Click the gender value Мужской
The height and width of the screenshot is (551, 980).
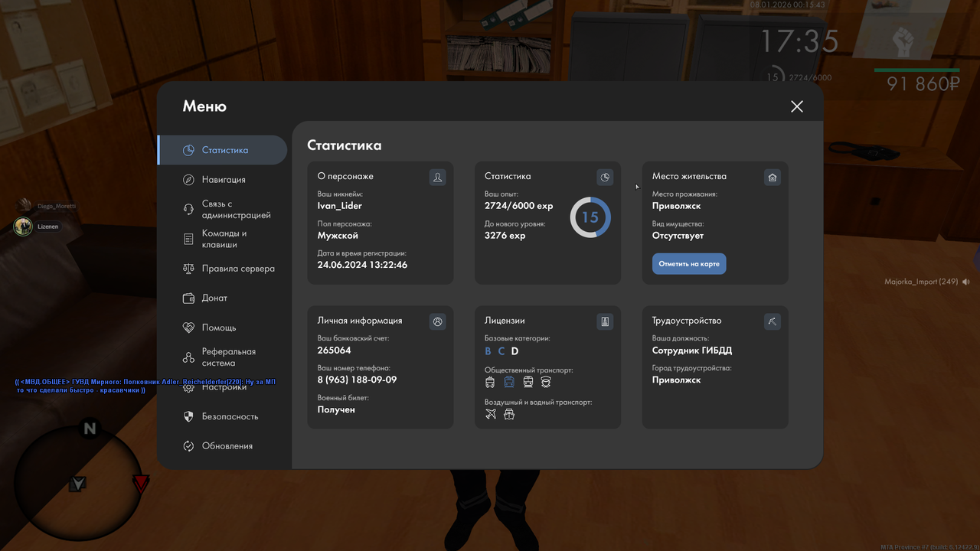pyautogui.click(x=338, y=236)
